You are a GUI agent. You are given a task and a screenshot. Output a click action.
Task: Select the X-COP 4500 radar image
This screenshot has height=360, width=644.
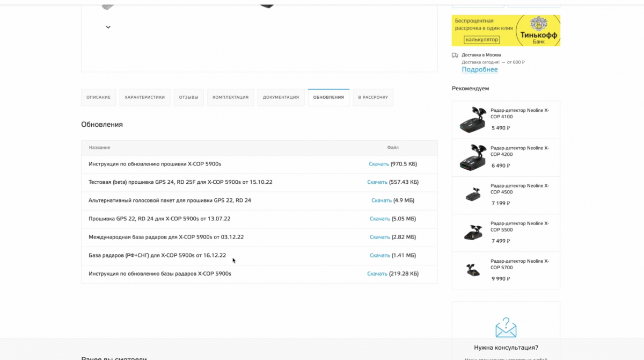coord(472,195)
